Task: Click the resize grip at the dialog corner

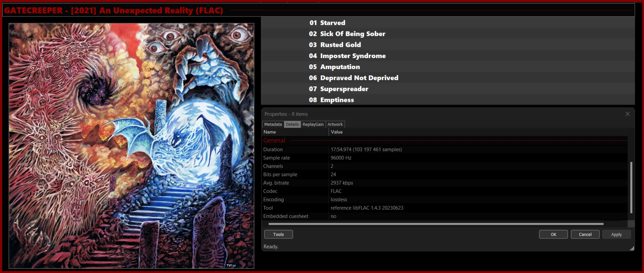Action: click(632, 249)
